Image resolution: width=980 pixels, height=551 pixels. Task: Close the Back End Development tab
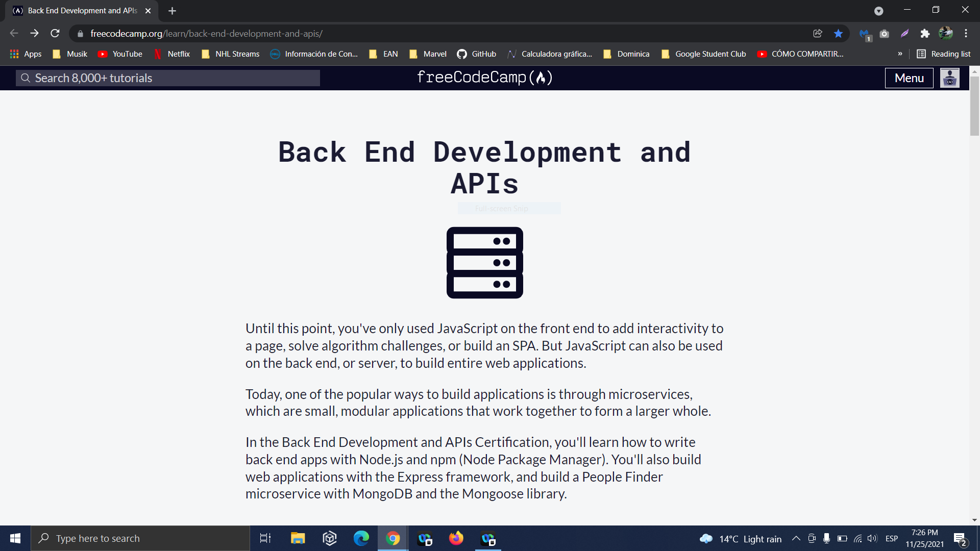tap(148, 11)
